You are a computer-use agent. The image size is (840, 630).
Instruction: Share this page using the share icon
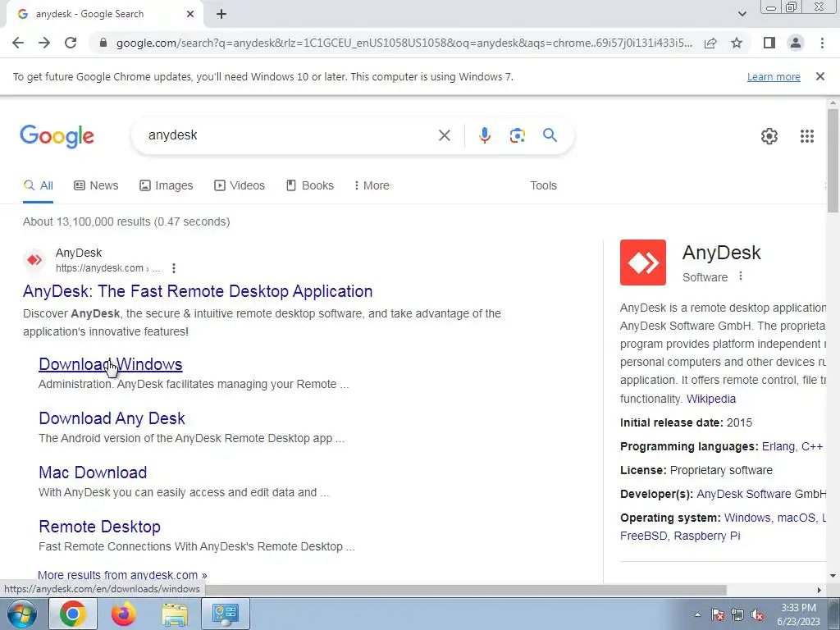[x=710, y=43]
